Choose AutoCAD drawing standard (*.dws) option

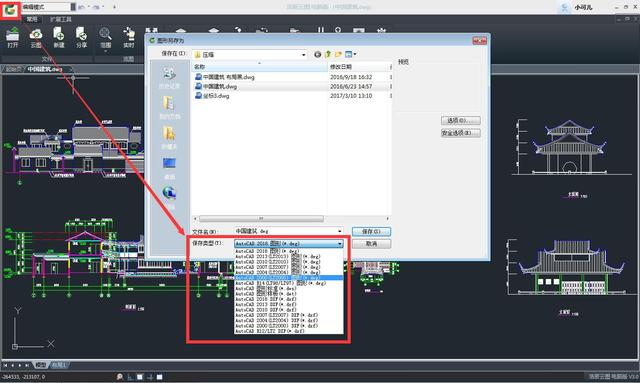(x=289, y=288)
